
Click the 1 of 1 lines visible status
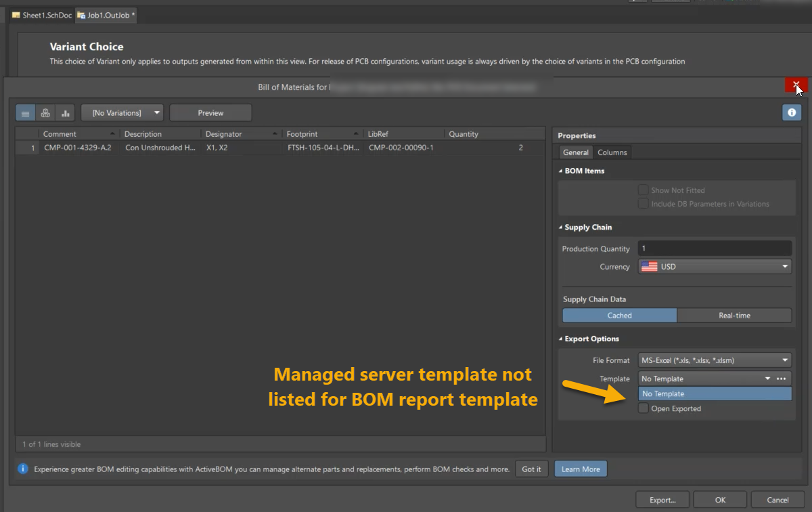(51, 444)
